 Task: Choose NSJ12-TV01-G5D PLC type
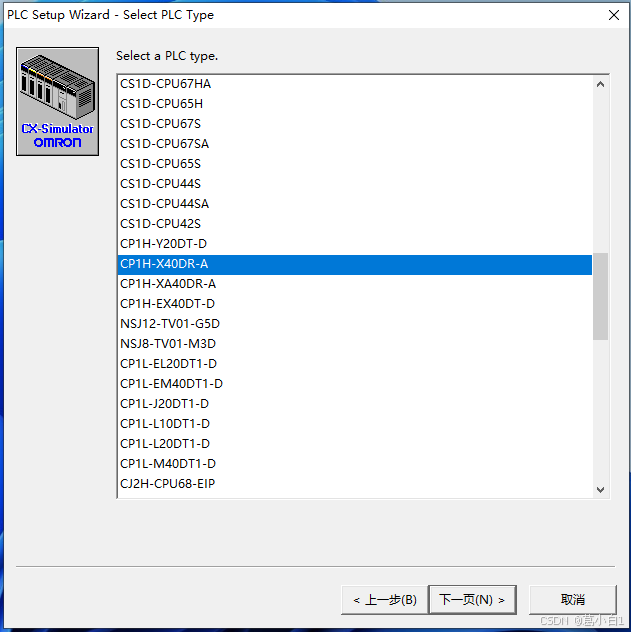(355, 324)
